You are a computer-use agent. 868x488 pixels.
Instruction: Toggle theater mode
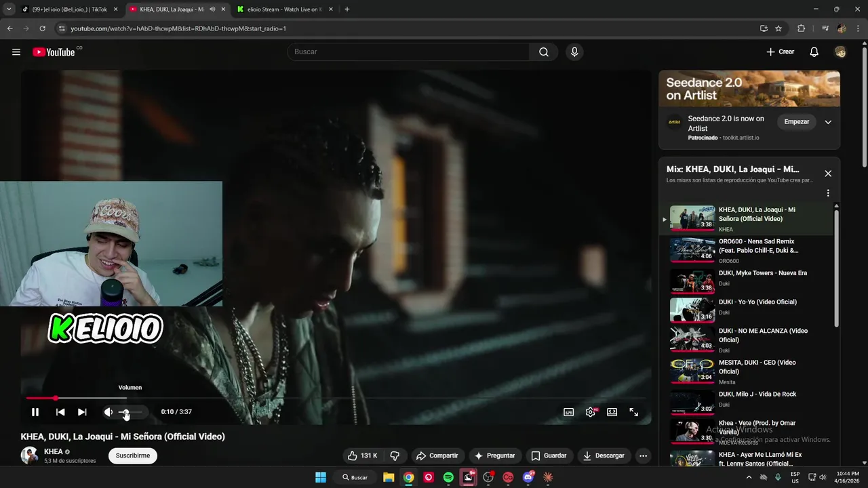pyautogui.click(x=612, y=412)
